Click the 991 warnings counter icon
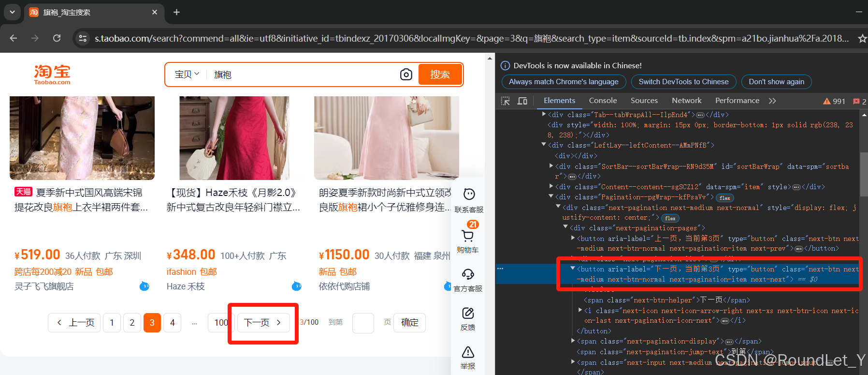868x375 pixels. coord(834,101)
